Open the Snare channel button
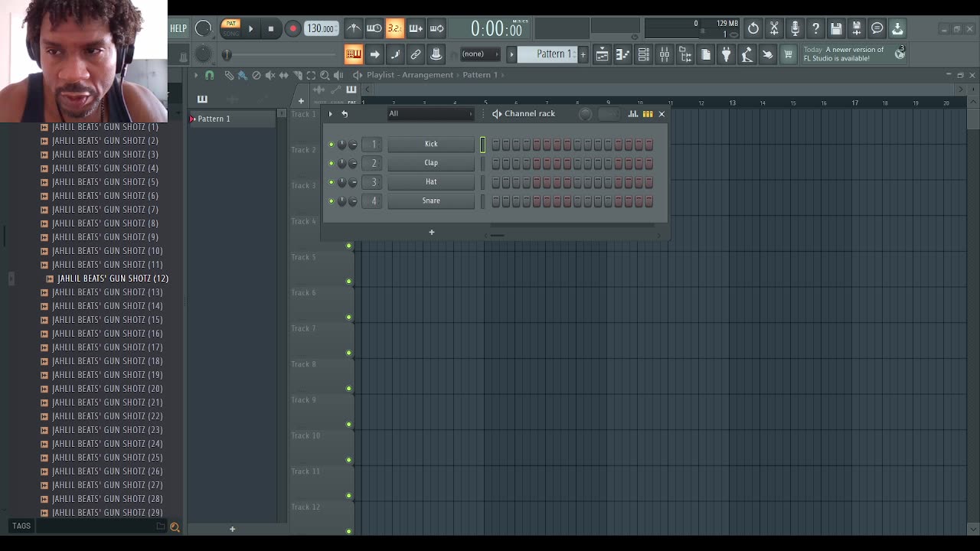The height and width of the screenshot is (551, 980). pos(431,201)
